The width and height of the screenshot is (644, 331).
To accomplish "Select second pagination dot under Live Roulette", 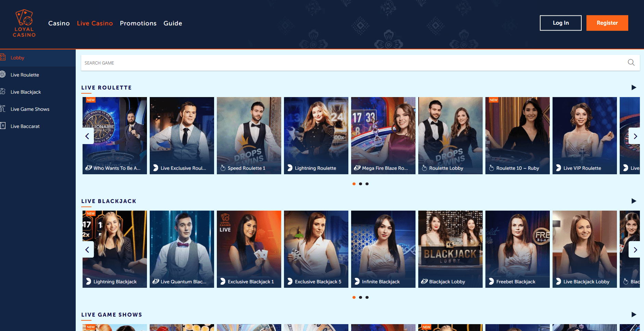I will pos(360,184).
